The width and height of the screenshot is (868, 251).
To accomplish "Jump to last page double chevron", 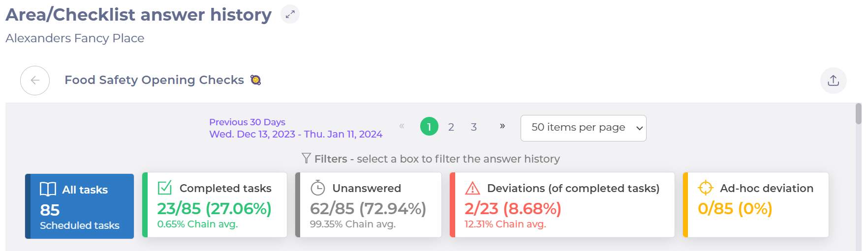I will [502, 126].
